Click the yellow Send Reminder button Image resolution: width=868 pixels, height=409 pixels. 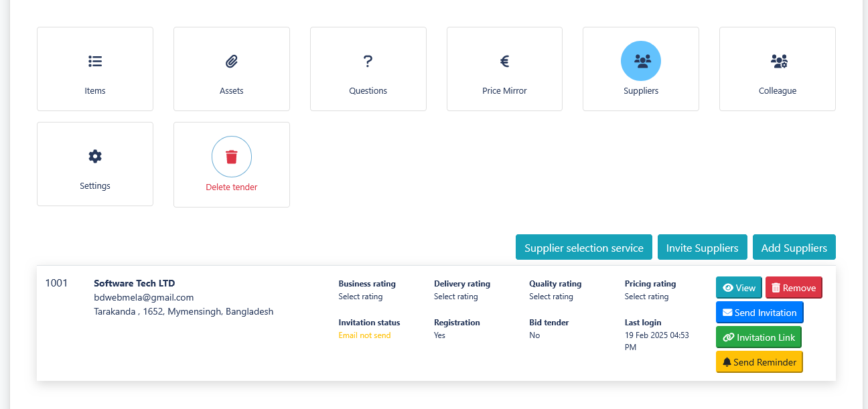tap(759, 362)
